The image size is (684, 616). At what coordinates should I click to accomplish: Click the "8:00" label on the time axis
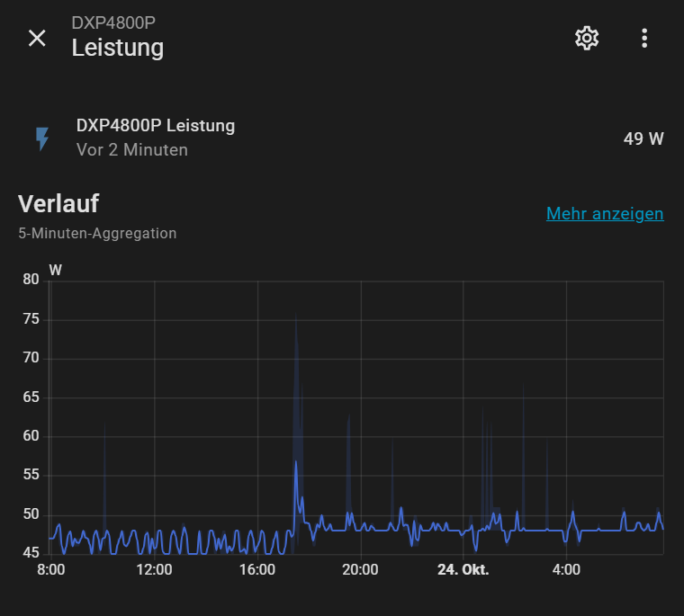(50, 569)
